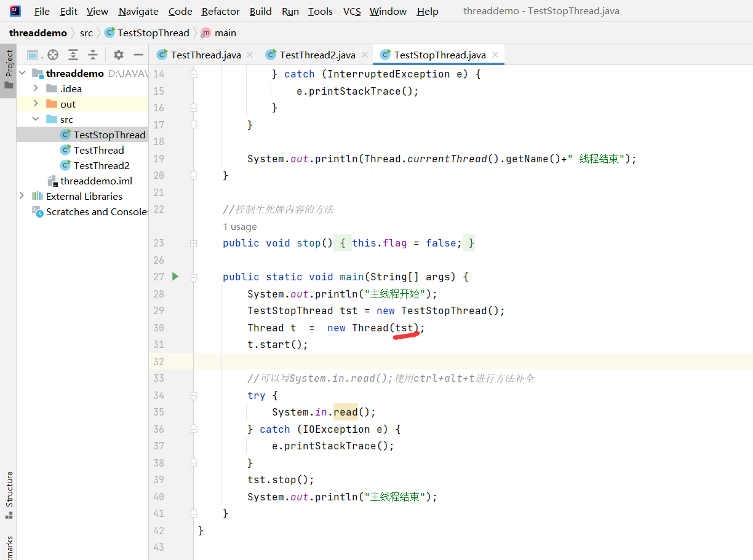Click the IntelliJ IDEA logo icon

[x=15, y=10]
